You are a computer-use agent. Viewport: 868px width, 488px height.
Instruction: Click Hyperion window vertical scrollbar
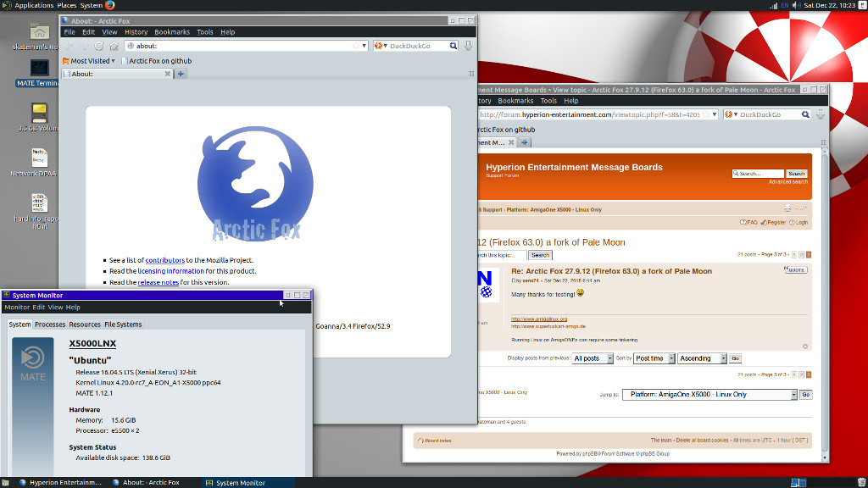[x=825, y=304]
